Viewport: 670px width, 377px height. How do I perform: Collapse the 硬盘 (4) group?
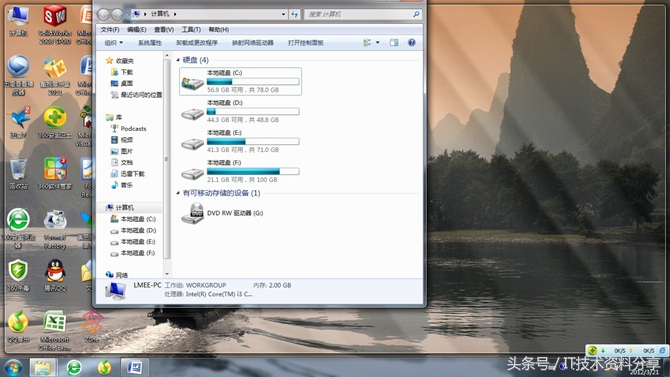click(x=178, y=60)
